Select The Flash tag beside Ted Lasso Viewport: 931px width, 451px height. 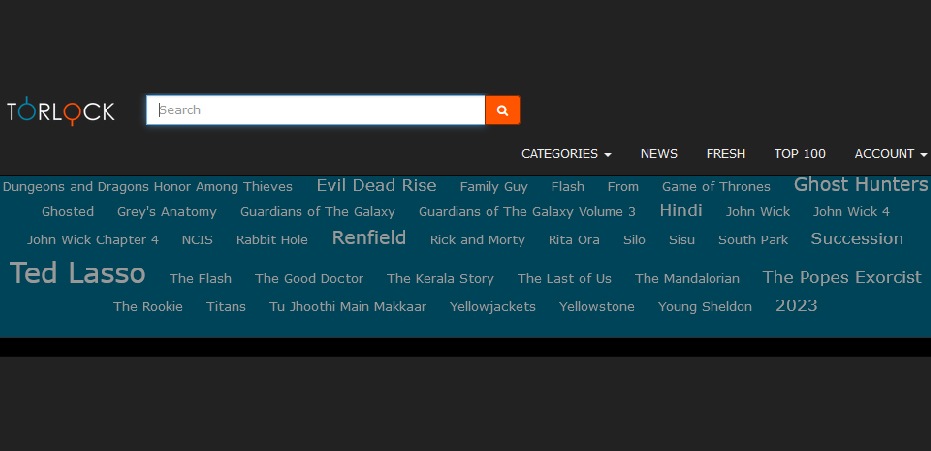pos(201,278)
